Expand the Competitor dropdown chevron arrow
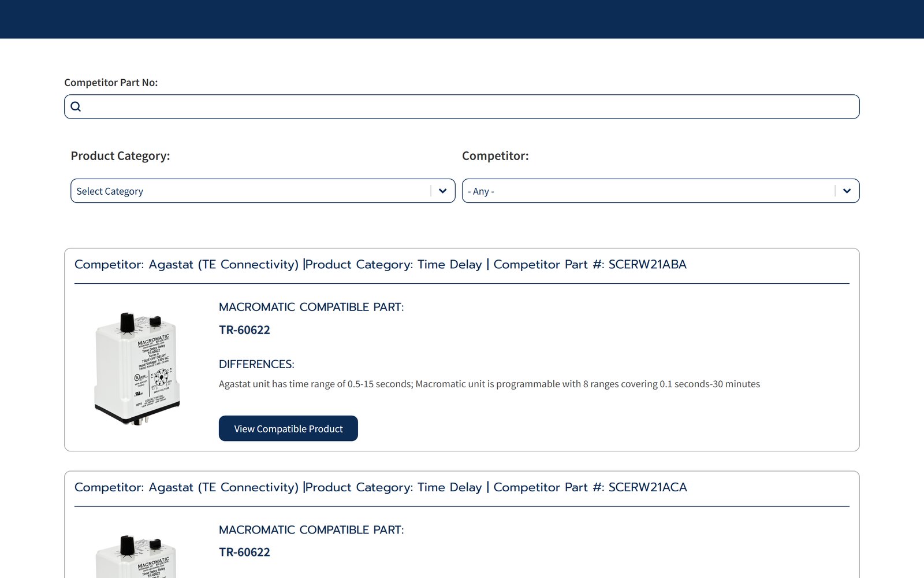This screenshot has height=578, width=924. click(x=847, y=191)
